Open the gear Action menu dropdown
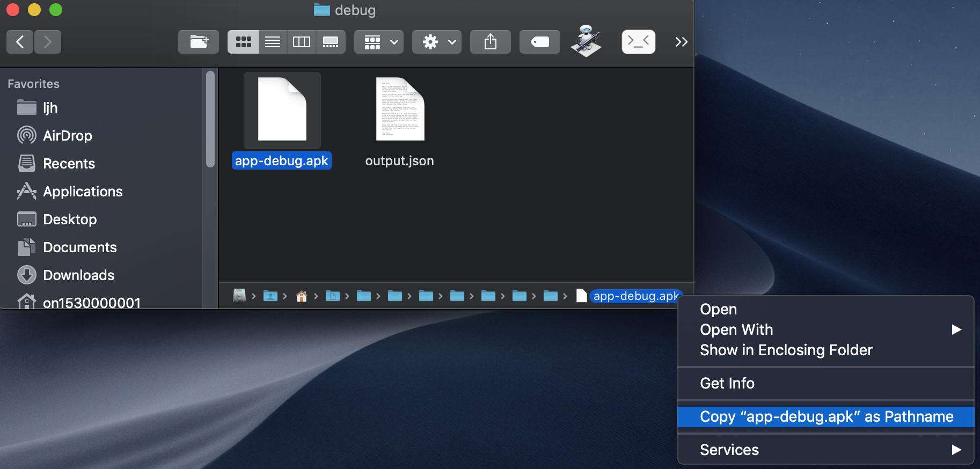The width and height of the screenshot is (980, 469). pyautogui.click(x=437, y=42)
